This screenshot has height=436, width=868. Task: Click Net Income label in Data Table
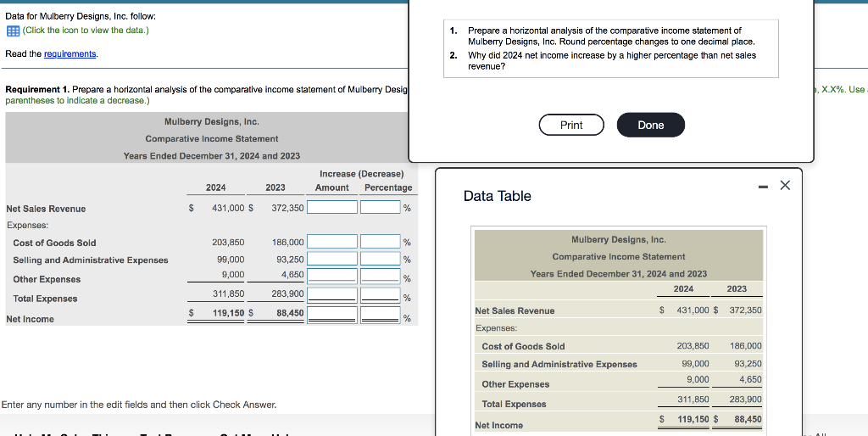click(498, 426)
